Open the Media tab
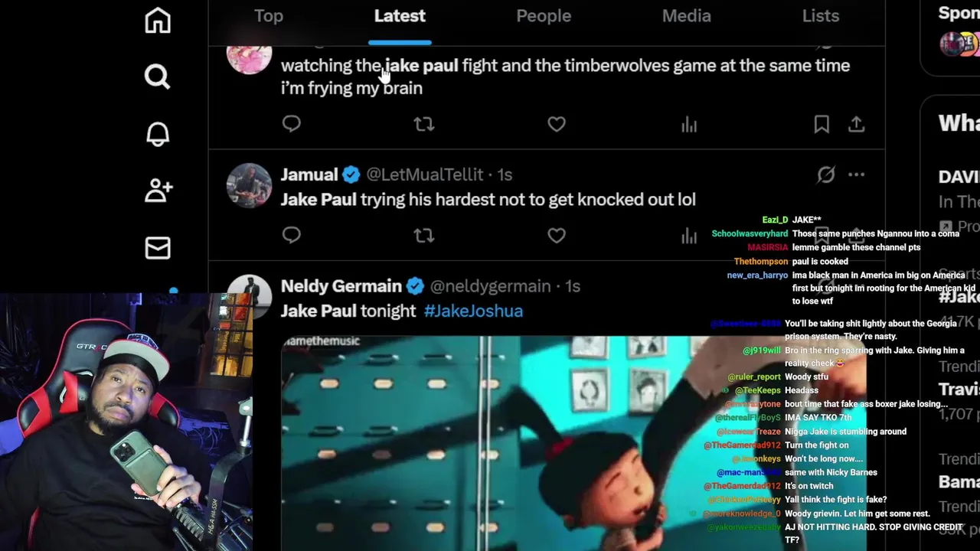This screenshot has height=551, width=980. click(x=686, y=16)
